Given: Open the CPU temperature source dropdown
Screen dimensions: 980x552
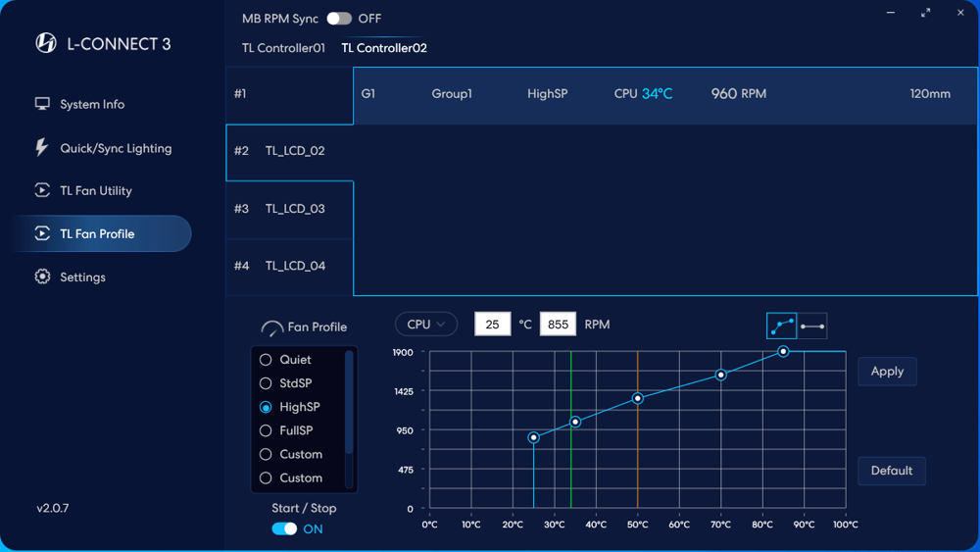Looking at the screenshot, I should (x=425, y=325).
